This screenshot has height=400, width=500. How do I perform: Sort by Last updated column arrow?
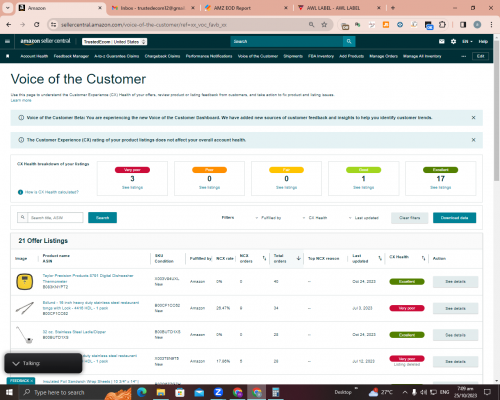point(380,258)
